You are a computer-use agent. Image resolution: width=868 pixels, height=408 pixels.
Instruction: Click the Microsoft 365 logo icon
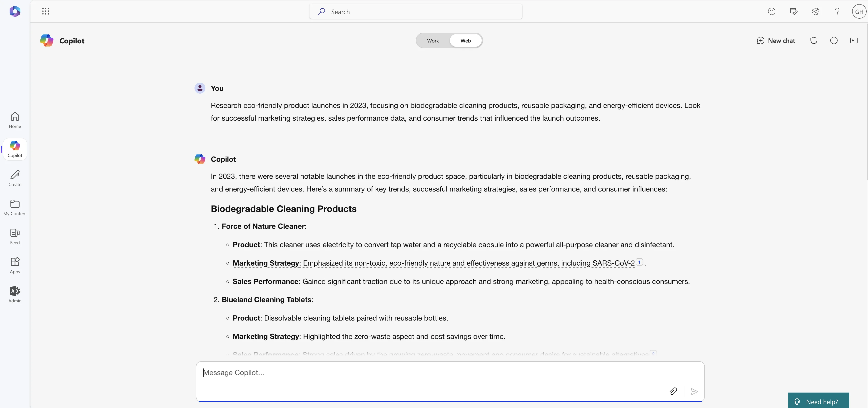15,11
